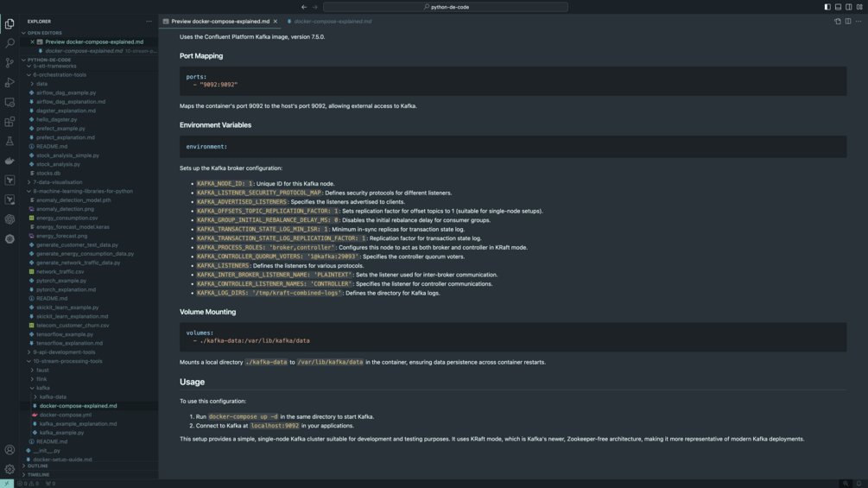Open Run and Debug view
This screenshot has height=488, width=868.
pos(10,83)
